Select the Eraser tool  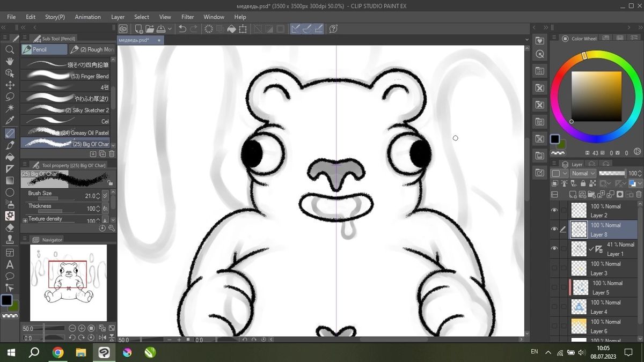10,228
